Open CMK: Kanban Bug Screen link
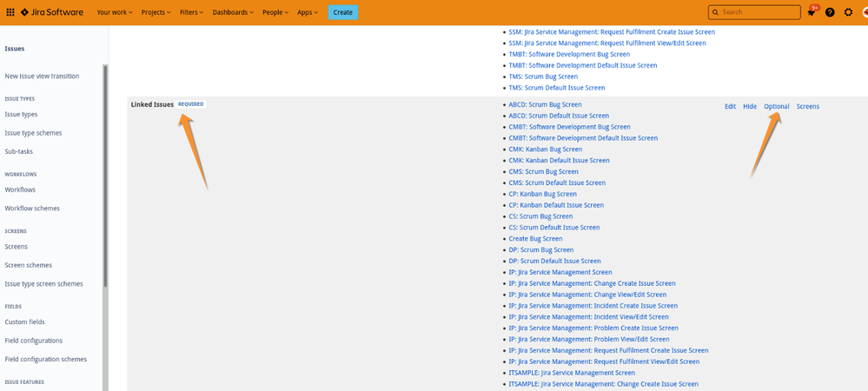The width and height of the screenshot is (868, 391). [x=546, y=149]
